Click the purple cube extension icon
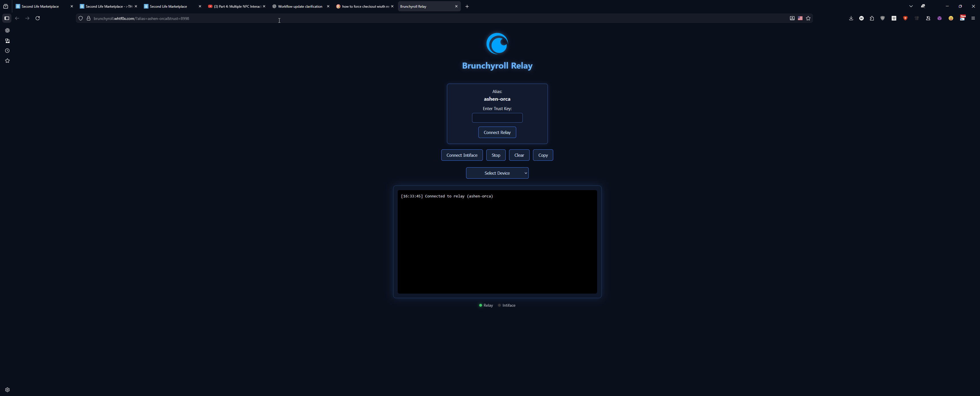This screenshot has height=396, width=980. [939, 18]
